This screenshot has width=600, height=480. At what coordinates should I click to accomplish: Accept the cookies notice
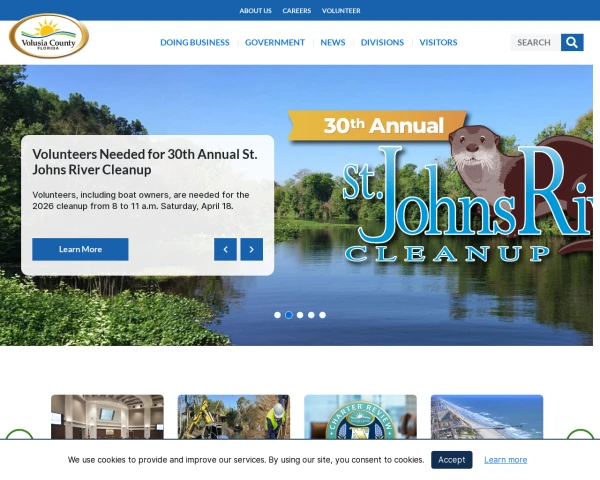(x=452, y=460)
